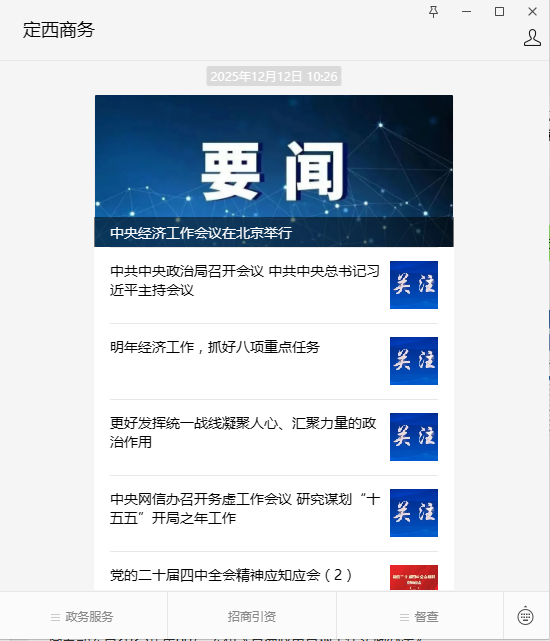
Task: Click red thumbnail beside 四中全会 article
Action: click(413, 578)
